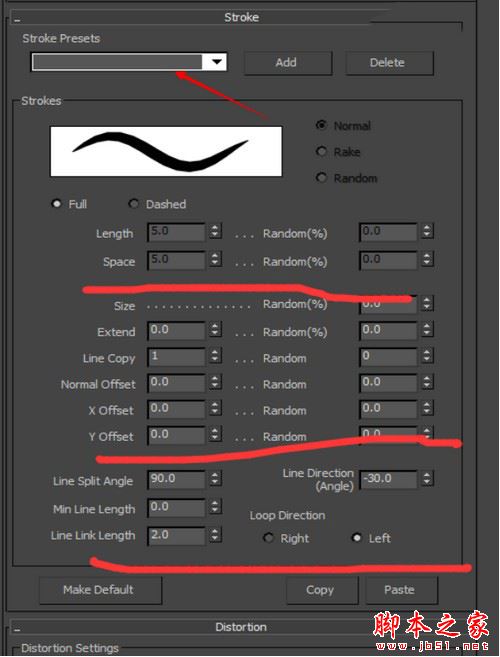This screenshot has width=500, height=657.
Task: Click the X Offset Random value field
Action: [x=389, y=409]
